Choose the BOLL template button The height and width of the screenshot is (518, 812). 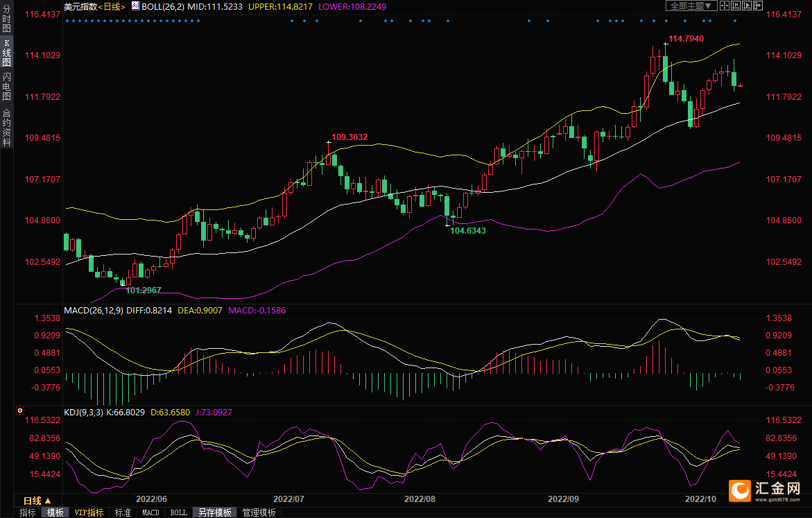tap(179, 512)
